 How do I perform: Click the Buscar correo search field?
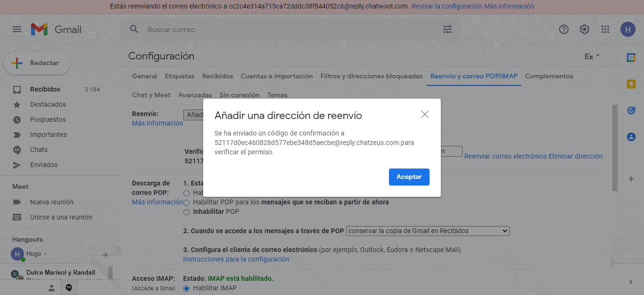(283, 29)
